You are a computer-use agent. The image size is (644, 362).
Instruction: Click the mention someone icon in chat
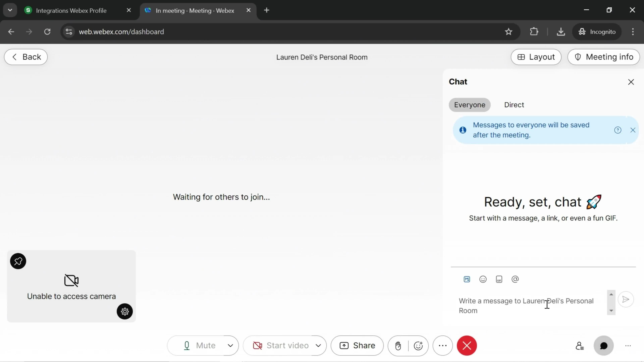coord(515,279)
